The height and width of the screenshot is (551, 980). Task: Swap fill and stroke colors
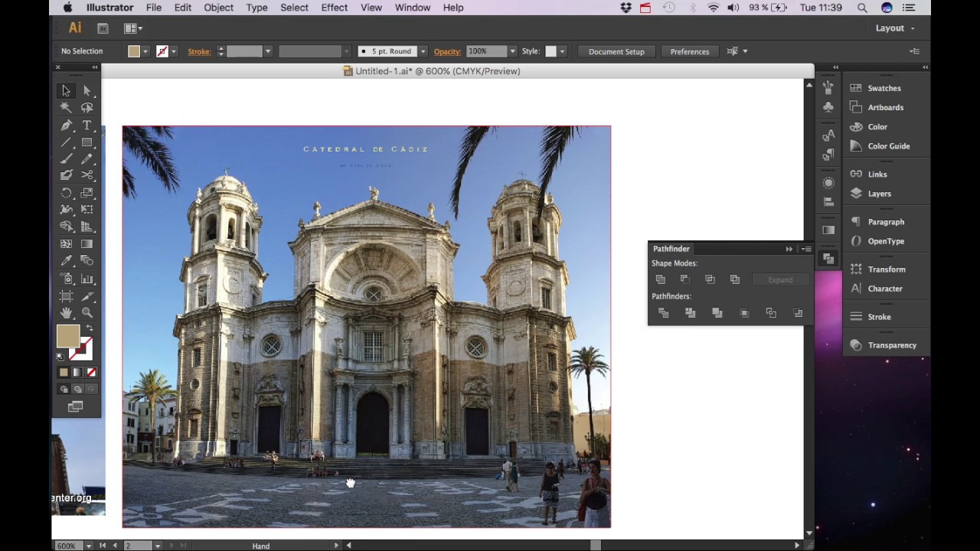90,328
